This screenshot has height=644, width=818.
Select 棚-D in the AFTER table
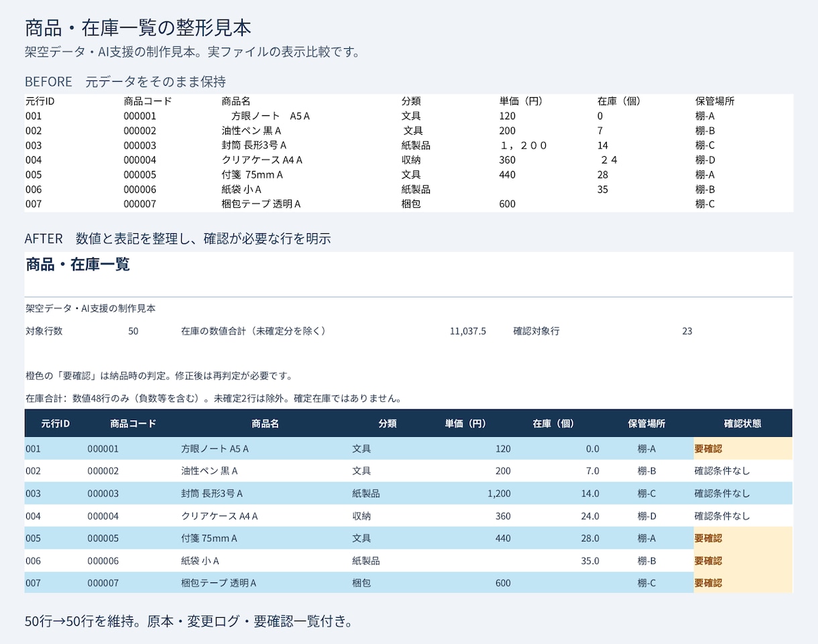coord(647,516)
